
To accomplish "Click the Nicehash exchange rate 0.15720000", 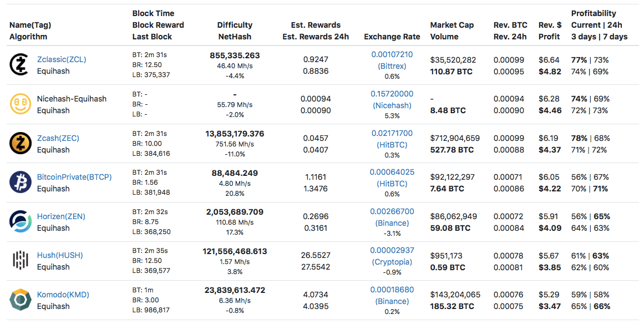I will coord(392,94).
